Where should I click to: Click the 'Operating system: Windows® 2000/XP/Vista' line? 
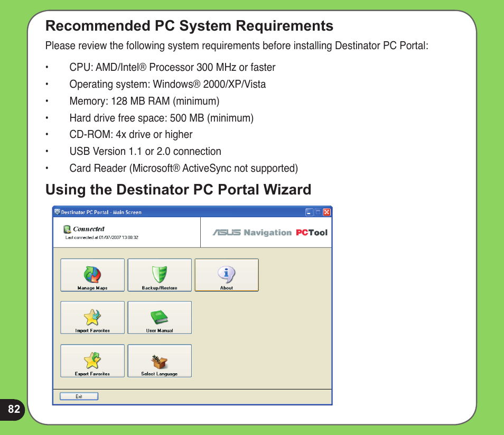coord(167,84)
